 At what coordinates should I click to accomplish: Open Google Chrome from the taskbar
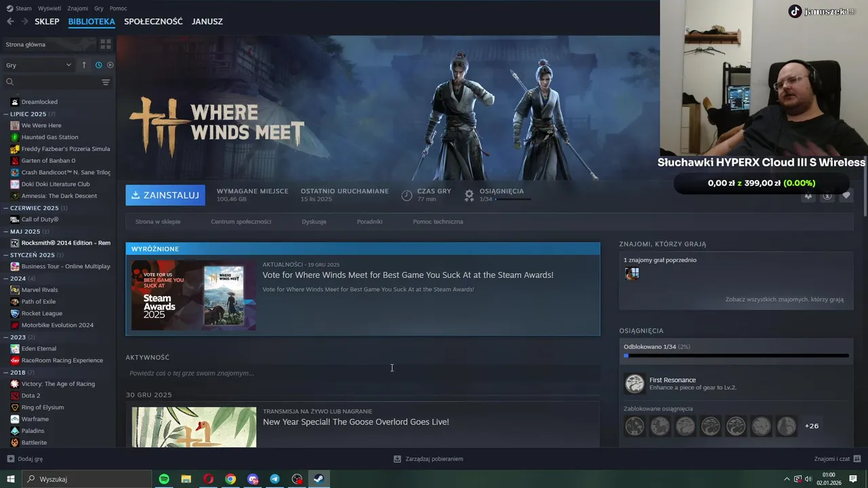tap(231, 479)
